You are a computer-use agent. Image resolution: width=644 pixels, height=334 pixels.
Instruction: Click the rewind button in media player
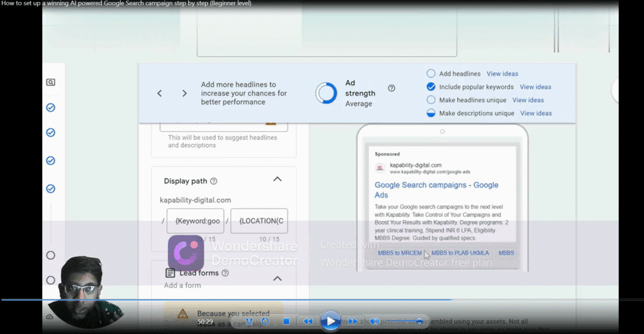click(x=308, y=321)
